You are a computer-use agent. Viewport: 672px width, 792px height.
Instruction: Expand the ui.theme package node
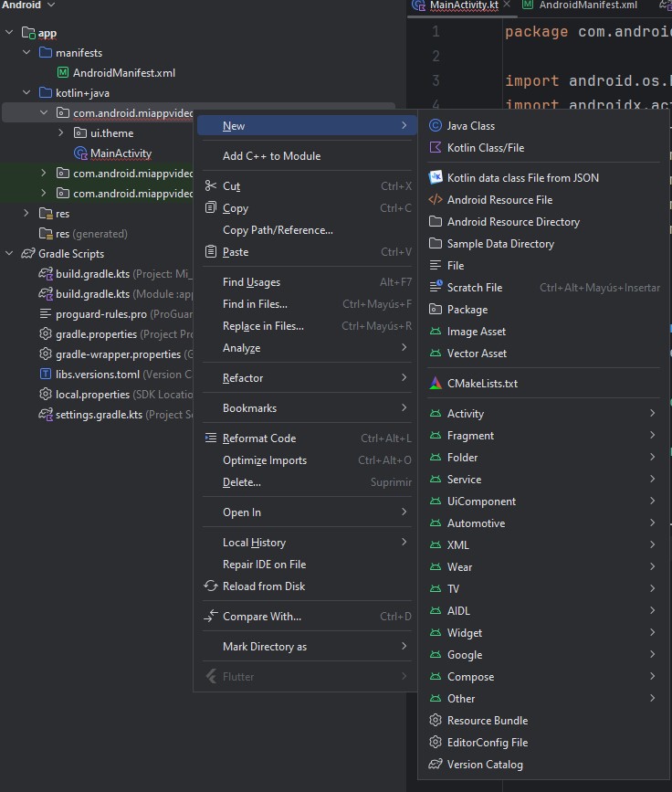coord(61,133)
